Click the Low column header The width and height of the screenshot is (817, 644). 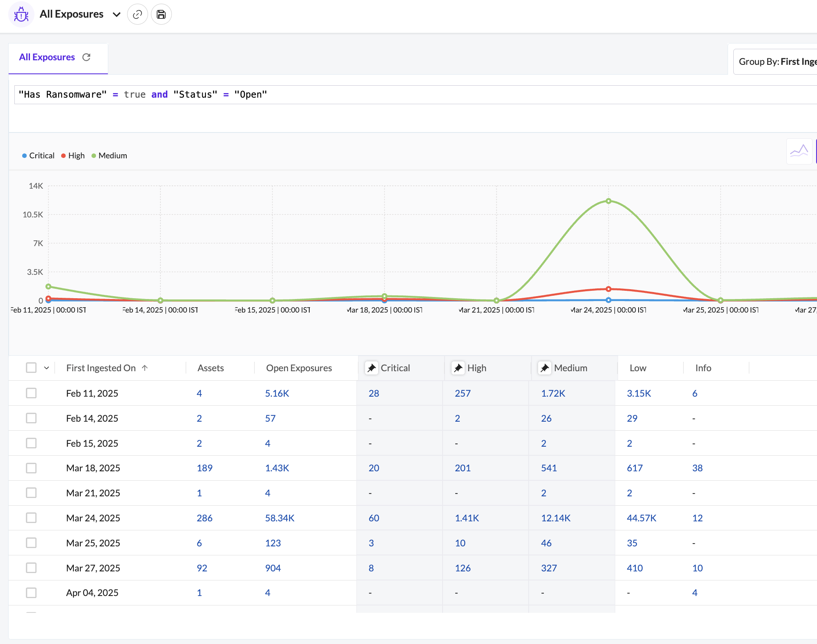[638, 368]
